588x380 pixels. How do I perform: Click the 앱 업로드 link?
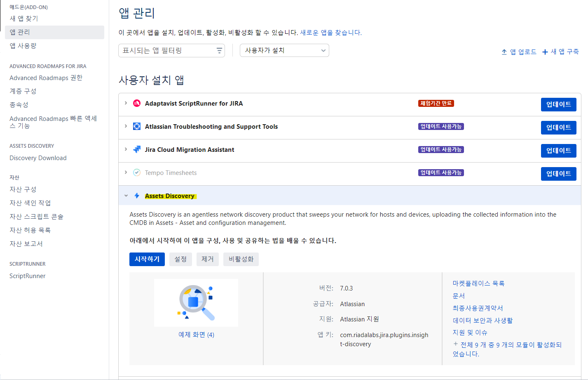pos(523,52)
